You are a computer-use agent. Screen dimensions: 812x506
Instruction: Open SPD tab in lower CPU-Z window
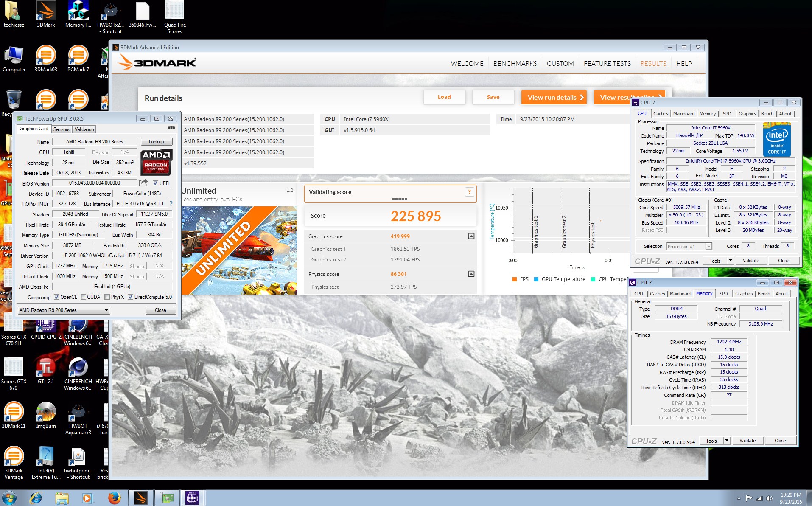tap(724, 294)
